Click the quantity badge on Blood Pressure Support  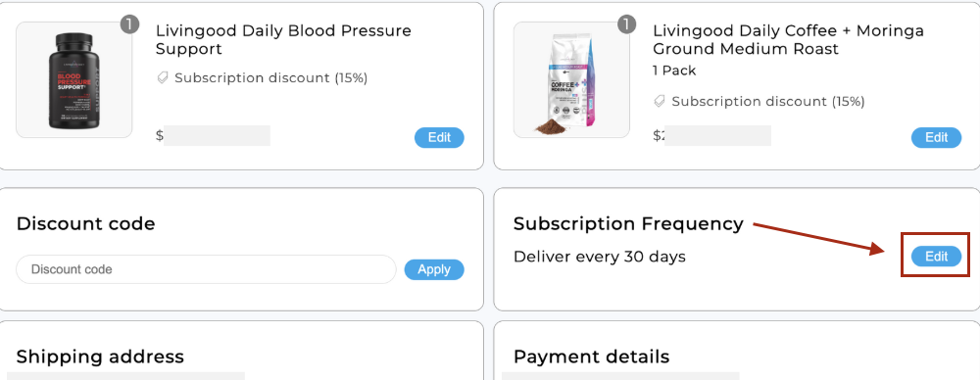[x=129, y=25]
